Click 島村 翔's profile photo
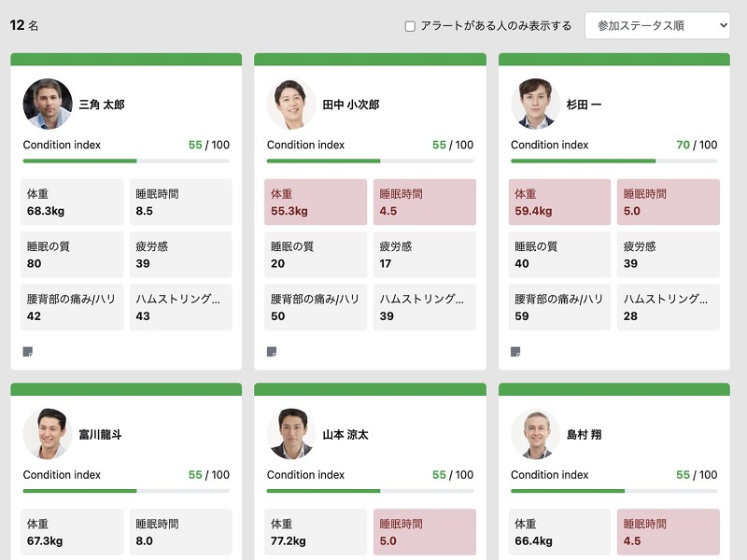 (535, 434)
